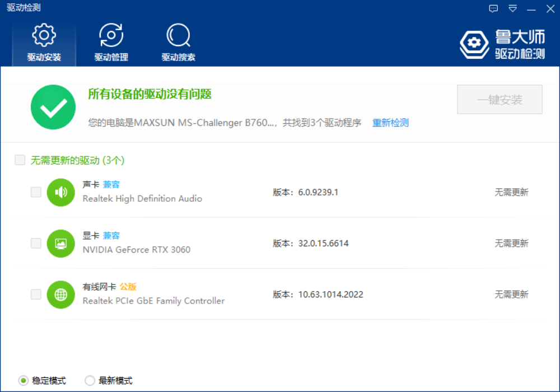560x392 pixels.
Task: Open the title bar dropdown menu arrow
Action: (512, 8)
